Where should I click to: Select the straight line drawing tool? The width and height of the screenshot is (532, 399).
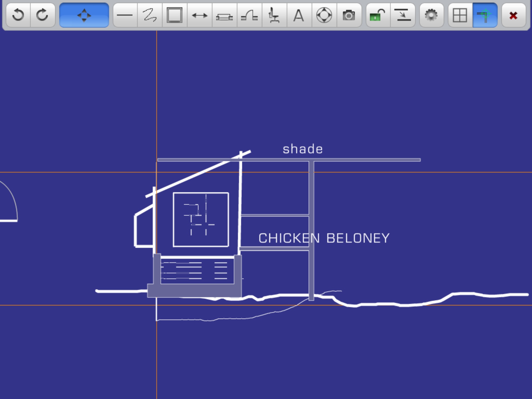[125, 15]
